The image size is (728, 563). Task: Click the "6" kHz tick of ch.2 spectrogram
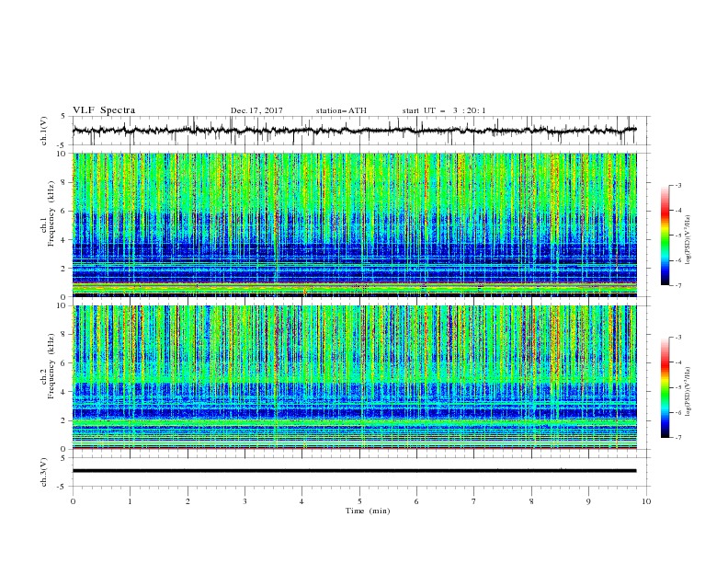coord(64,363)
